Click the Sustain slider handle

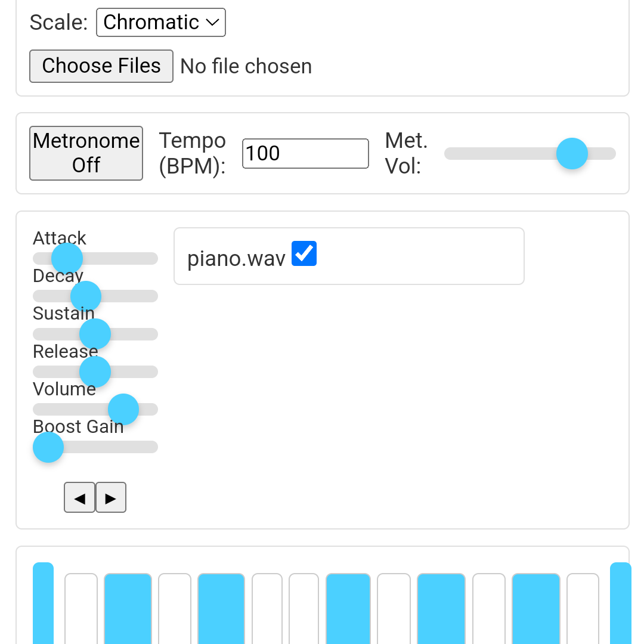95,334
